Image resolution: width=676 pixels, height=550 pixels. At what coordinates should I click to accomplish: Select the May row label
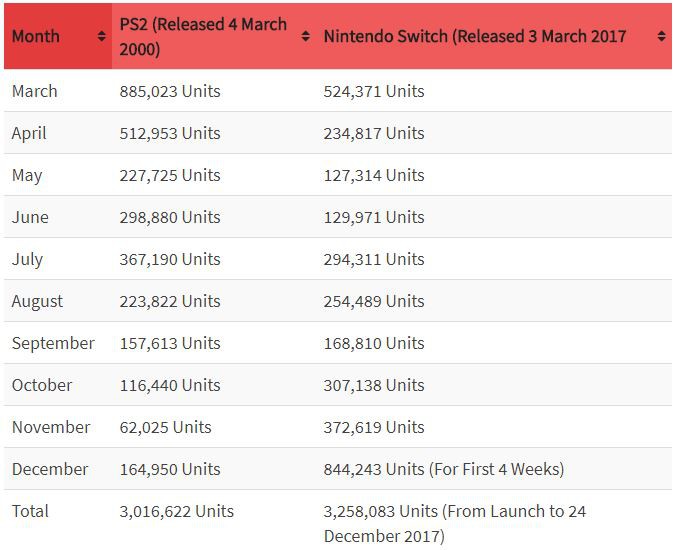tap(27, 176)
